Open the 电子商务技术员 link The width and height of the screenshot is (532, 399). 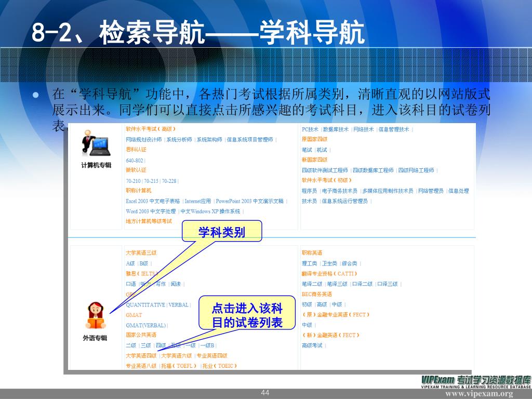[x=339, y=191]
